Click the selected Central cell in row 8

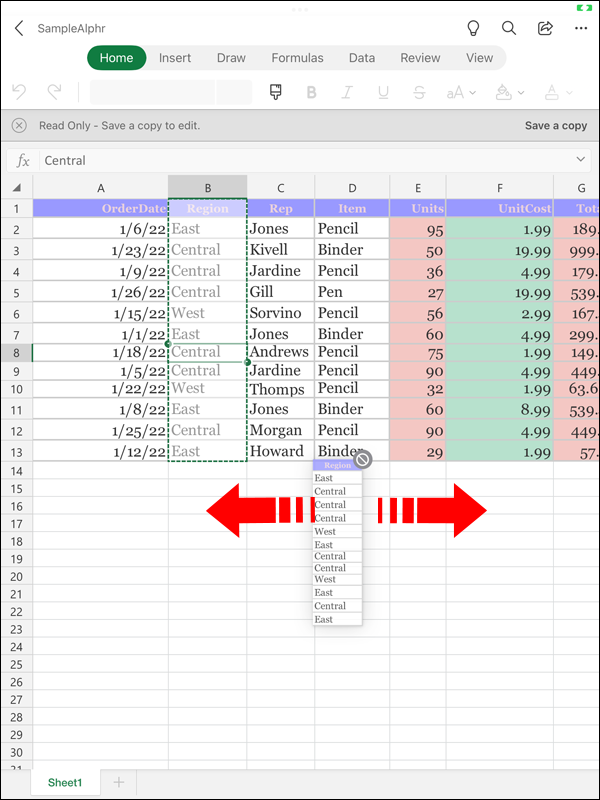pyautogui.click(x=208, y=353)
